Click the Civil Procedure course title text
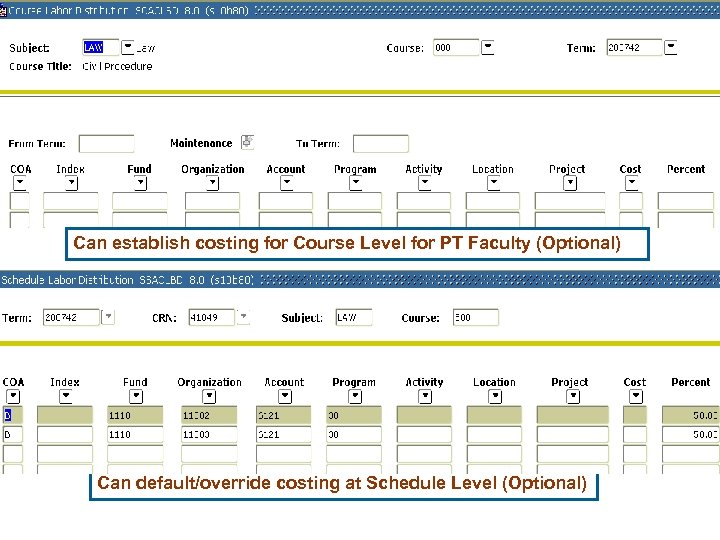The height and width of the screenshot is (540, 720). (x=118, y=66)
